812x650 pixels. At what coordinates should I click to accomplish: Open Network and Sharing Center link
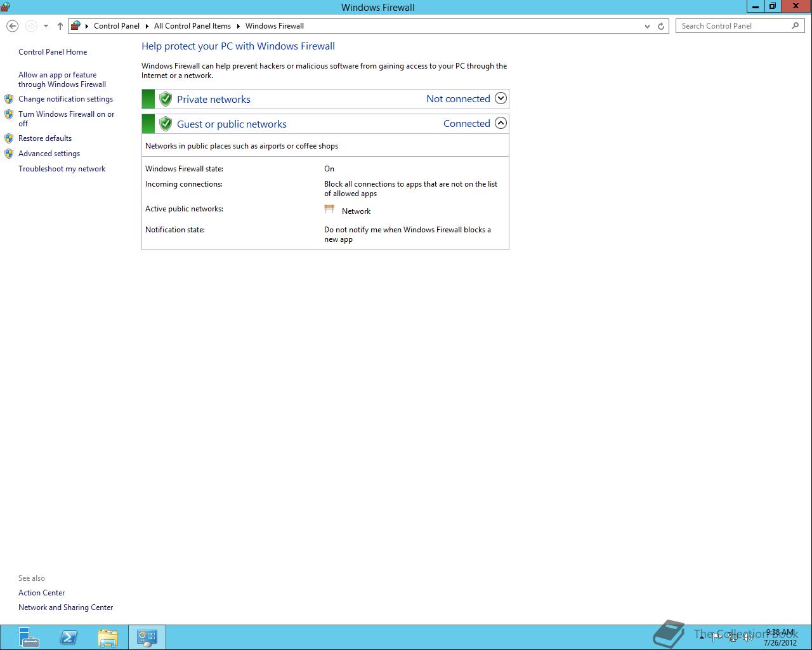click(x=65, y=607)
